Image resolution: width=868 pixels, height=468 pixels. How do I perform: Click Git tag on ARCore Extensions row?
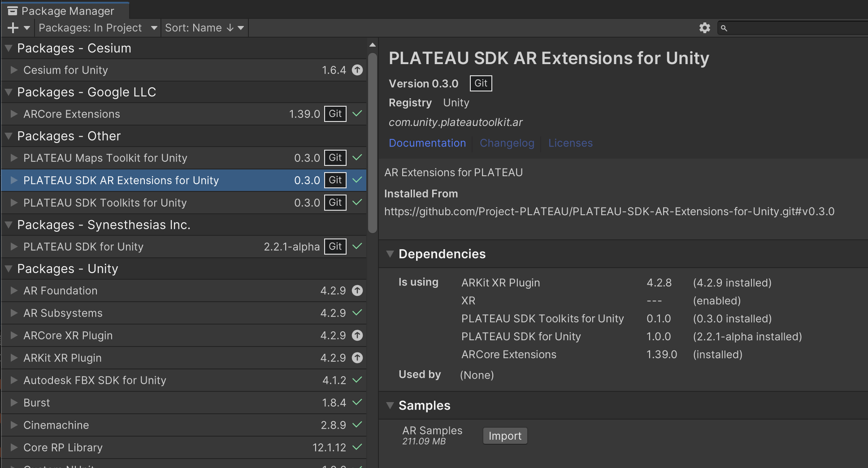click(x=335, y=113)
